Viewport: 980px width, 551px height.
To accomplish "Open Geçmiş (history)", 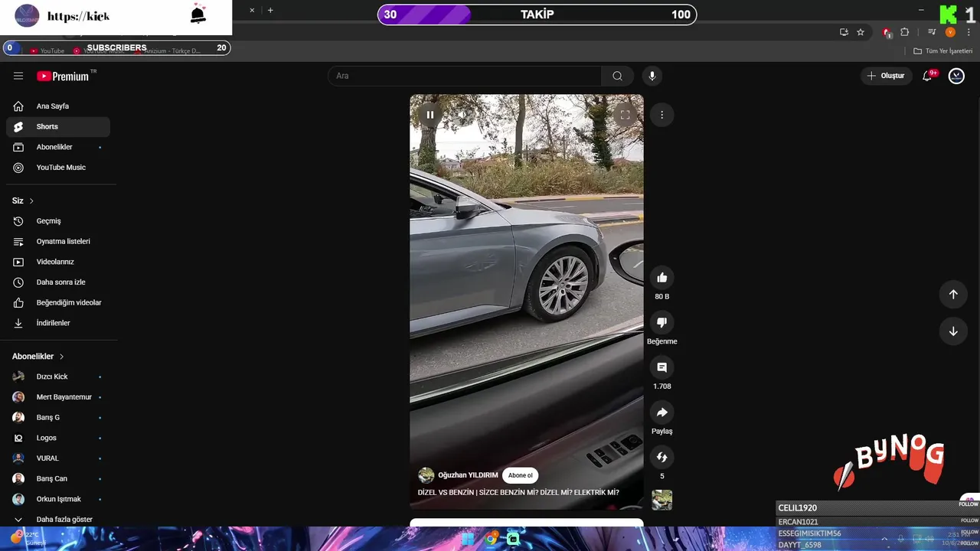I will (x=58, y=221).
